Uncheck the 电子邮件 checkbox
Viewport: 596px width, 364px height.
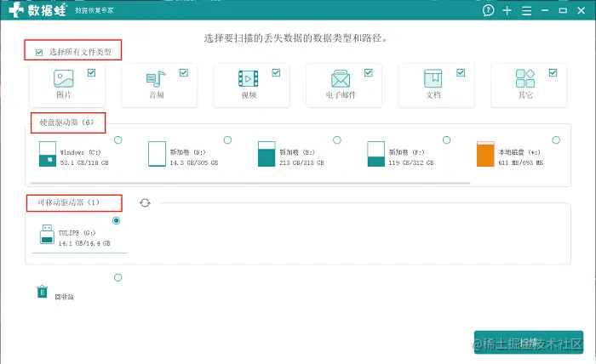point(369,72)
